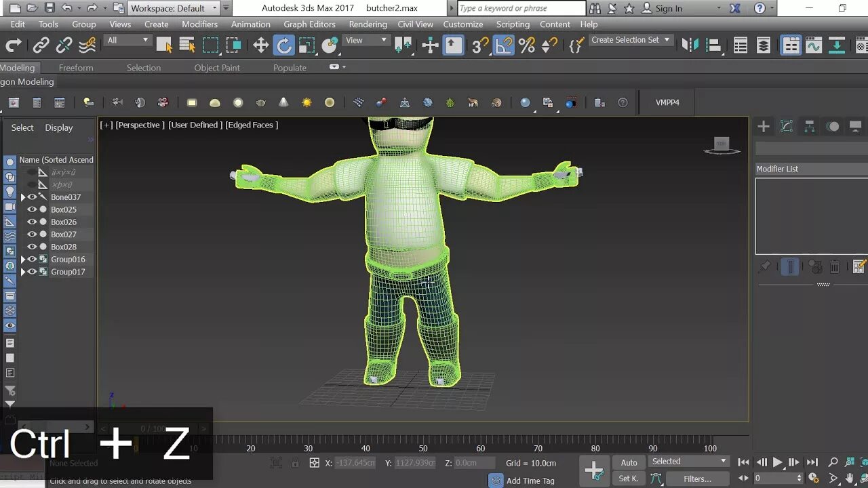Click the Select and Link chain icon
The width and height of the screenshot is (868, 488).
click(x=41, y=45)
